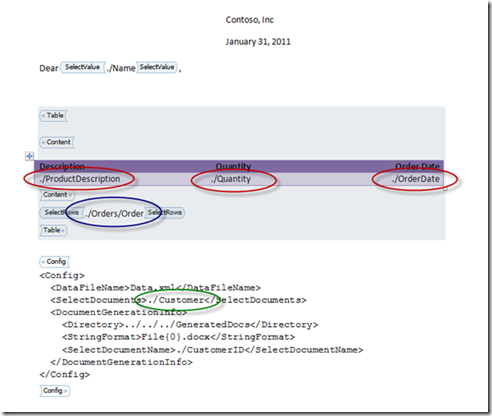The width and height of the screenshot is (492, 416).
Task: Click the SelectDocuments ./Customer value
Action: (176, 300)
